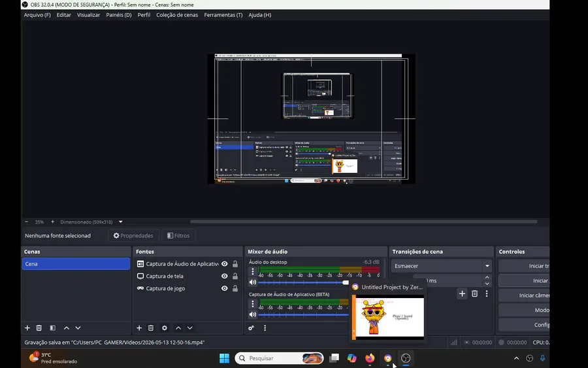Move source up with arrow icon
The width and height of the screenshot is (588, 368).
coord(178,328)
